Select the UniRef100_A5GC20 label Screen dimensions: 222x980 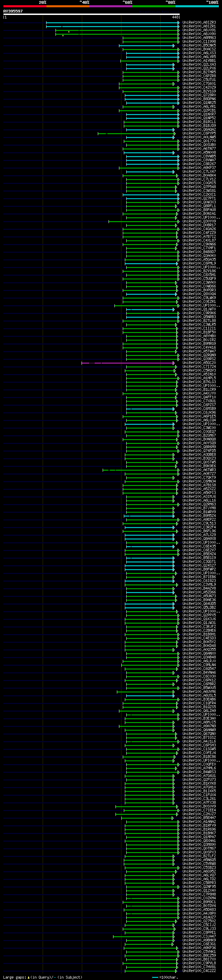coord(199,363)
